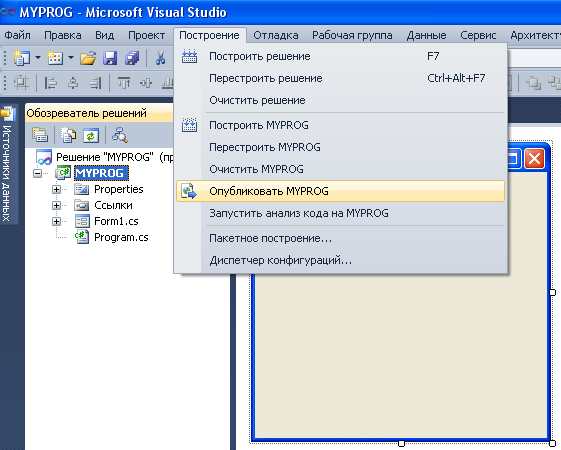Select Program.cs in Solution Explorer
This screenshot has height=450, width=561.
(x=121, y=238)
